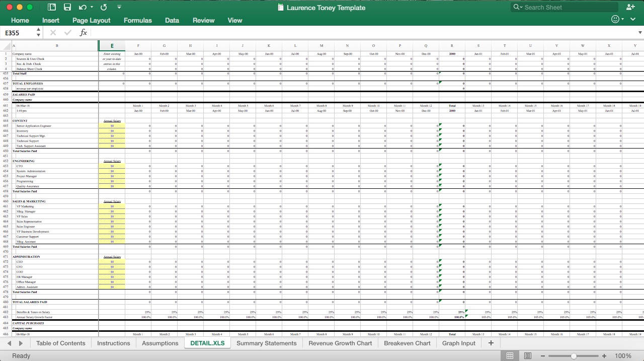Adjust the zoom slider in the status bar
Screen dimensions: 644x361
pos(573,355)
